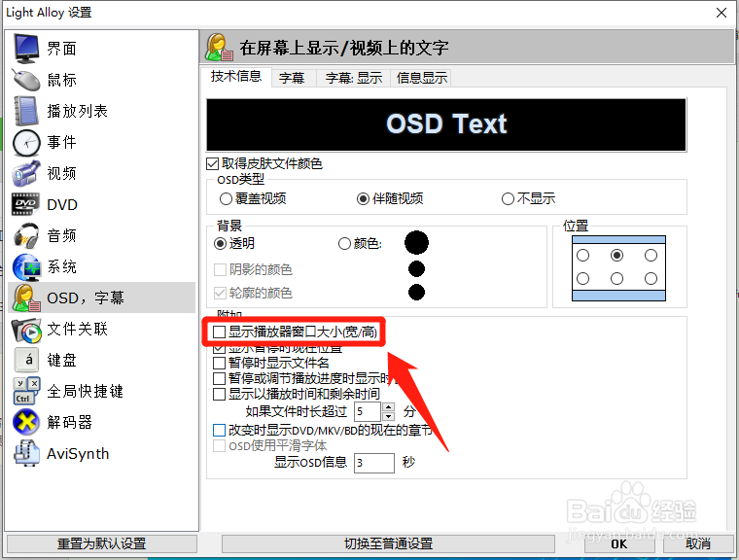Click the 取消 button
This screenshot has width=739, height=560.
click(x=698, y=543)
